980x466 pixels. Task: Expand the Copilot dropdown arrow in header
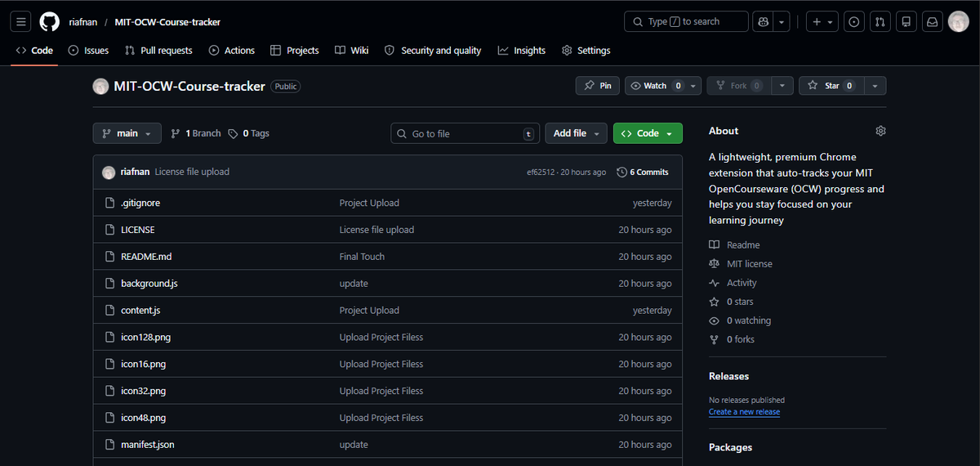[783, 22]
